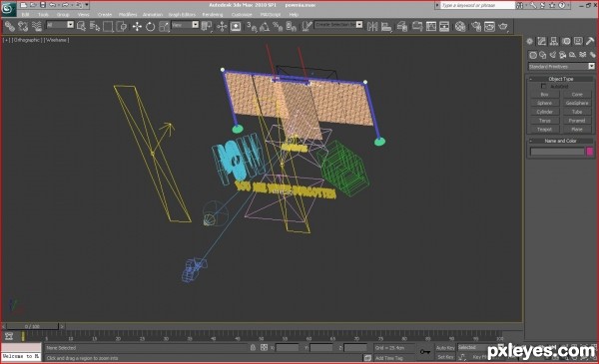Screen dimensions: 599x364
Task: Click the Plane object type button
Action: pyautogui.click(x=577, y=130)
